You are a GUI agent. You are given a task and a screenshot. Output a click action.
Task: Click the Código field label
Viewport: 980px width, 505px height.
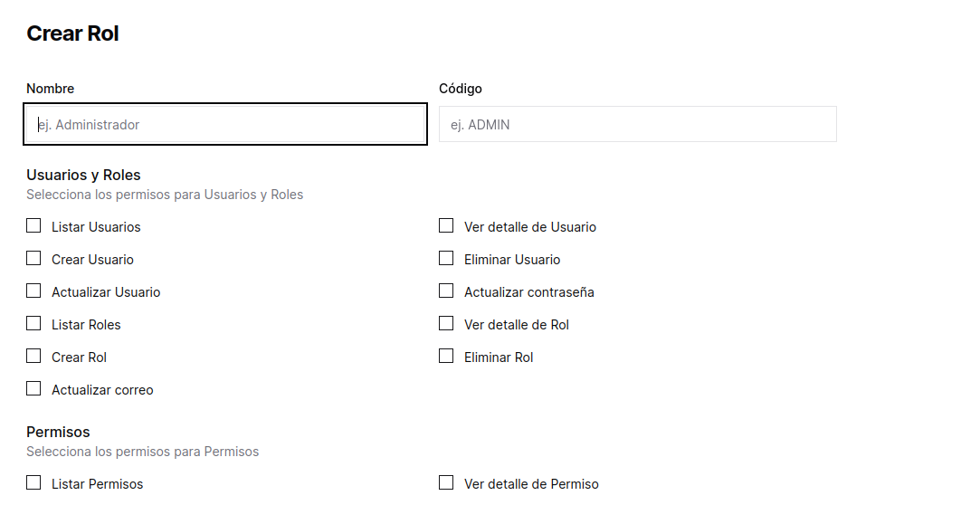[460, 89]
